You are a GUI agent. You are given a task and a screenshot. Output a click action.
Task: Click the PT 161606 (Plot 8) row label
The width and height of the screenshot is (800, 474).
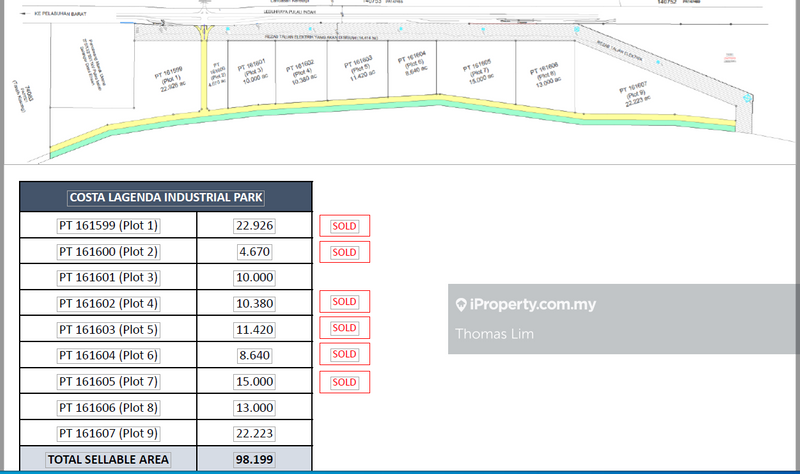108,408
